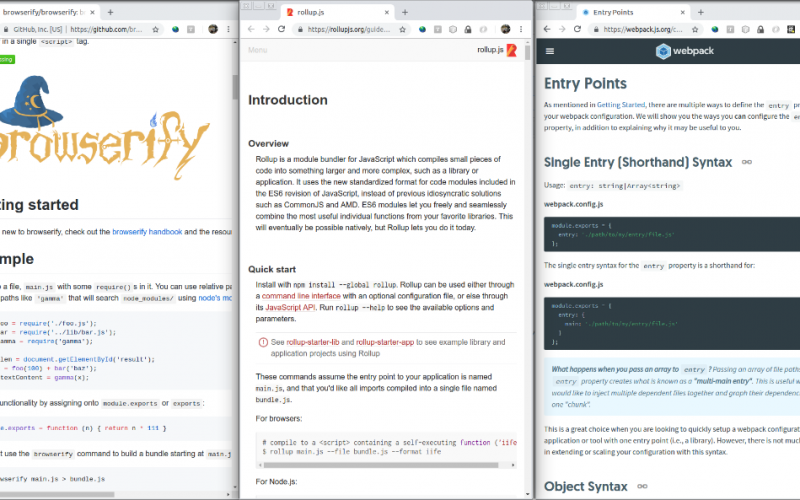Click the padlock extension icon in the rollup window
Image resolution: width=800 pixels, height=500 pixels.
[468, 30]
